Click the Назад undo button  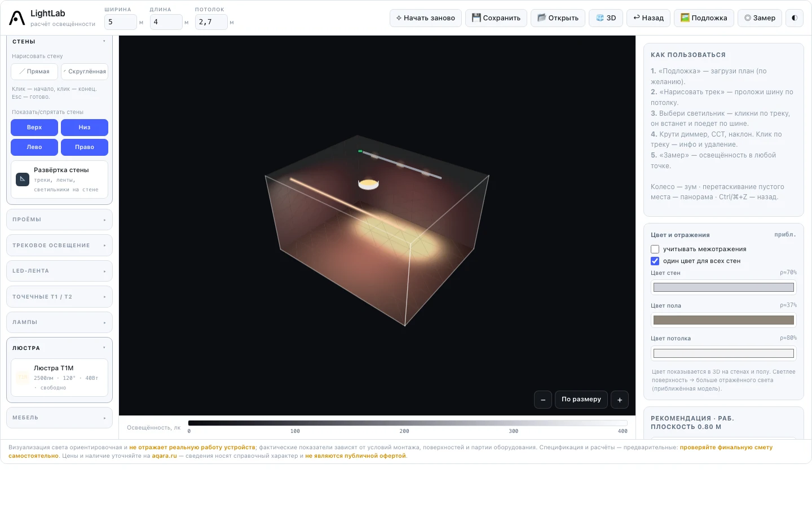click(648, 18)
